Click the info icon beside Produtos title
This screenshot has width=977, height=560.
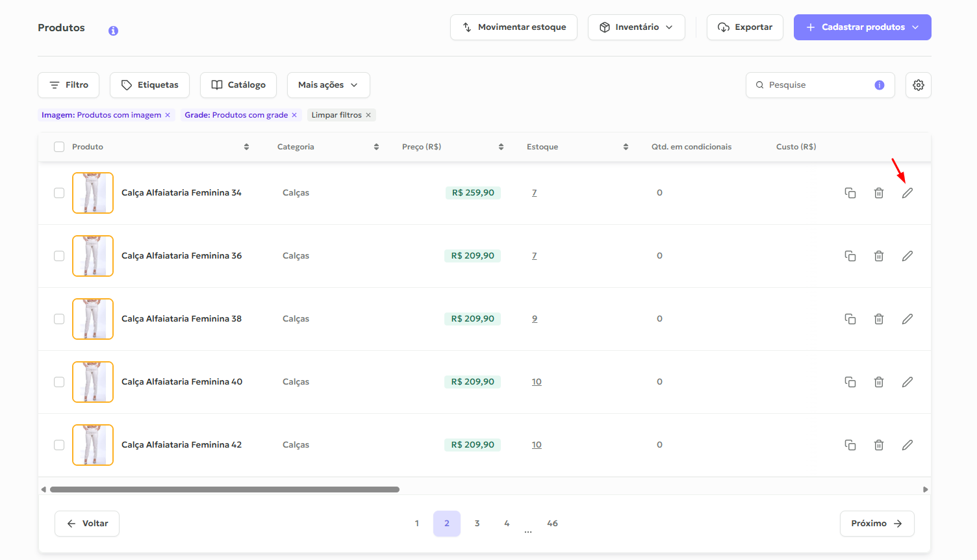tap(113, 31)
